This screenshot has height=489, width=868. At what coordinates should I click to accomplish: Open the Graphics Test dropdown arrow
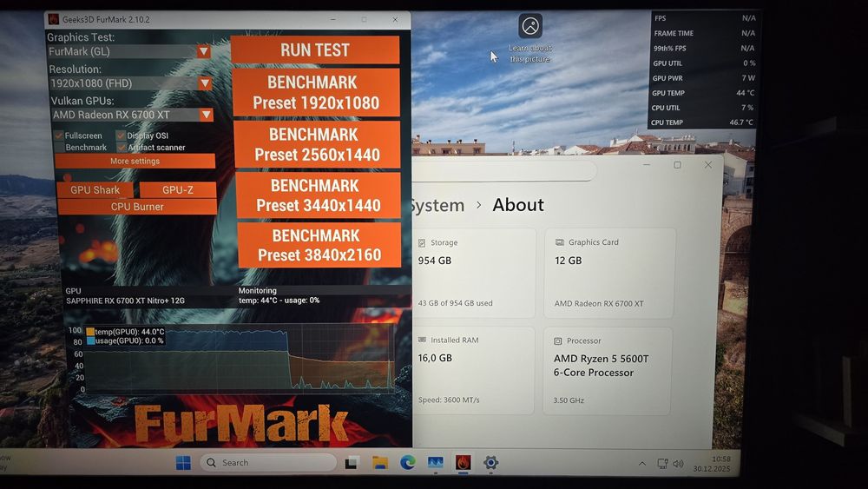(204, 51)
